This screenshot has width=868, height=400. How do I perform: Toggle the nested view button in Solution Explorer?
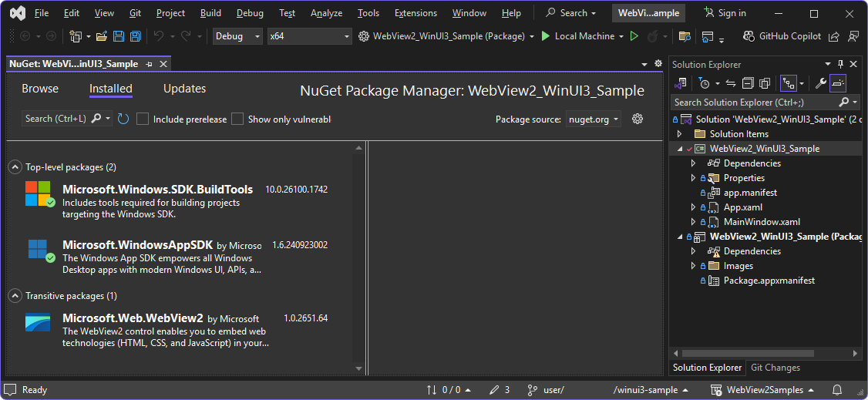coord(789,83)
